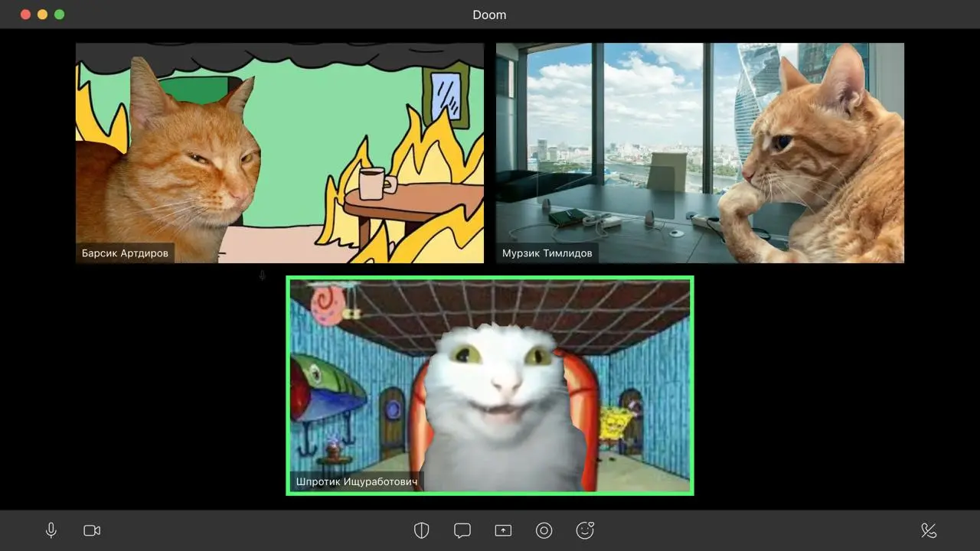This screenshot has height=551, width=980.
Task: Select the Шпротик Ищуработович video tile
Action: point(490,386)
